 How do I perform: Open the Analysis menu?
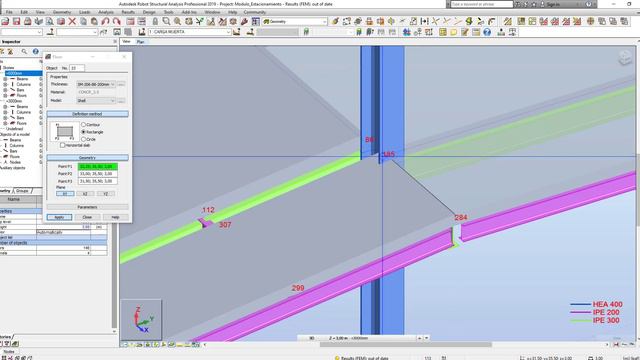[x=106, y=12]
